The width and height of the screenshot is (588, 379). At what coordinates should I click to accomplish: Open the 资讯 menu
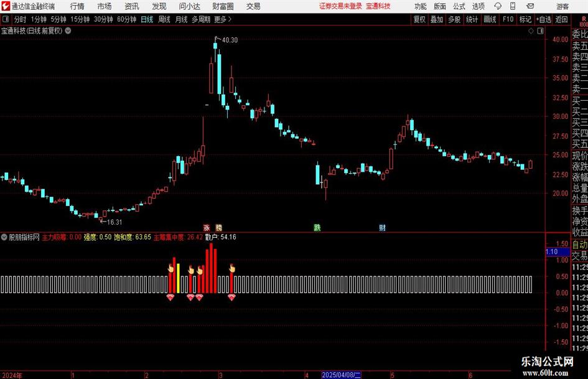click(x=132, y=6)
